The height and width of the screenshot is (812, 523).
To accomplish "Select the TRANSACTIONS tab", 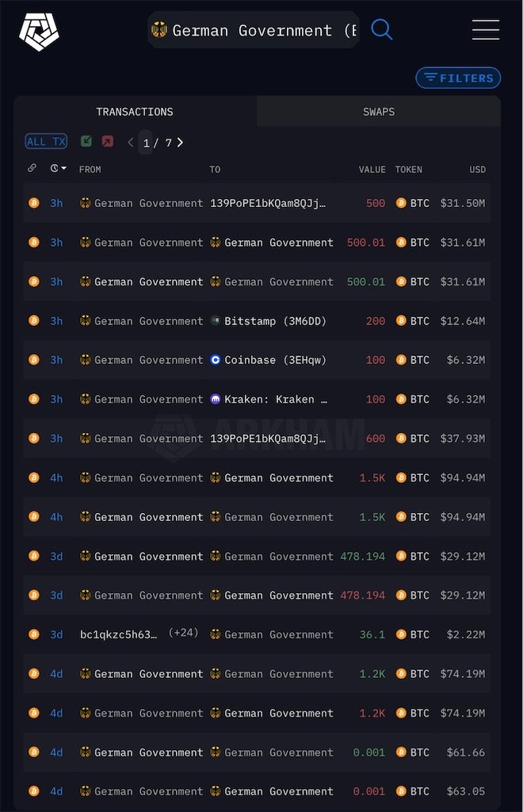I will pyautogui.click(x=135, y=112).
